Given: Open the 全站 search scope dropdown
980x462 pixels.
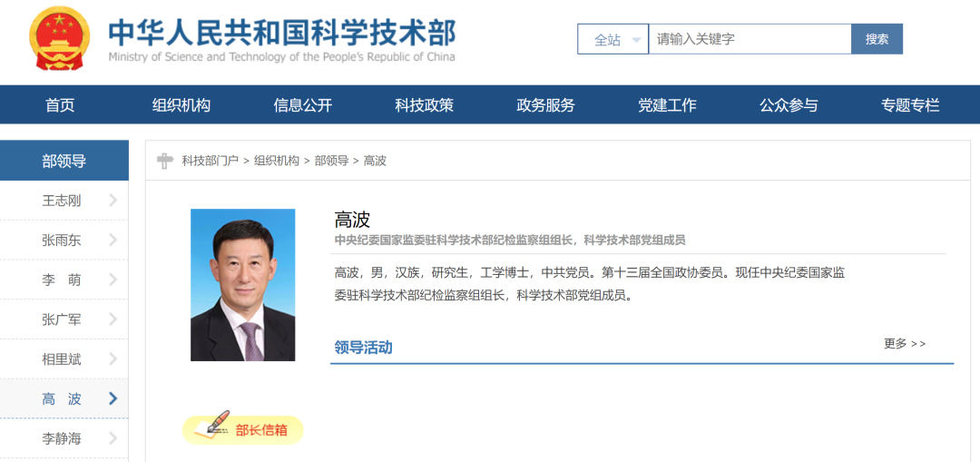Looking at the screenshot, I should tap(612, 39).
